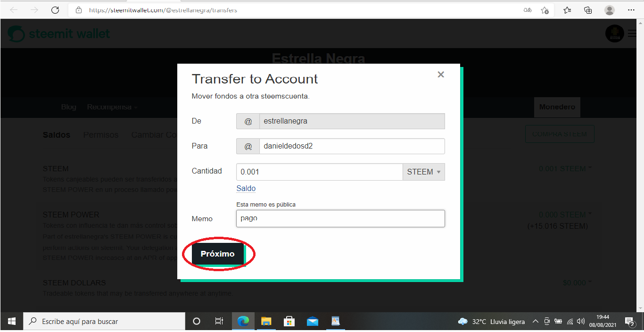This screenshot has height=332, width=644.
Task: Click the Próximo button
Action: click(x=218, y=254)
